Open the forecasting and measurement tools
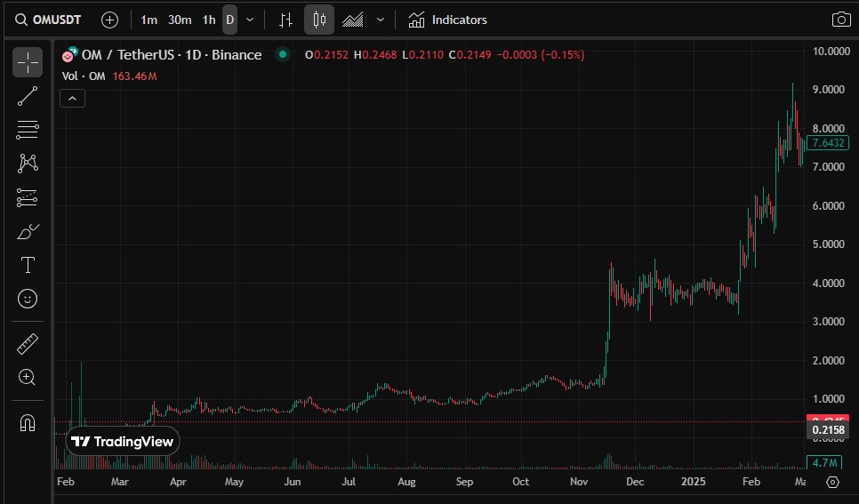 (x=28, y=197)
